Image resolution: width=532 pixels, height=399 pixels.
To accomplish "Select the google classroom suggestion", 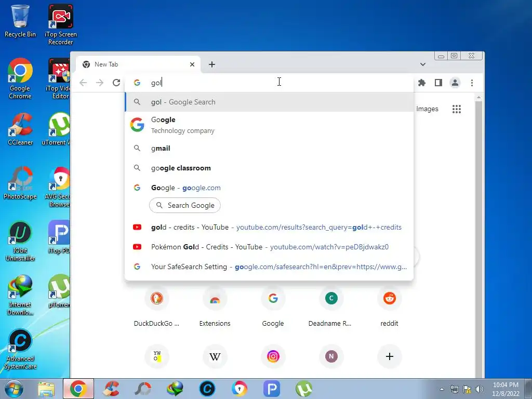I will (x=270, y=168).
